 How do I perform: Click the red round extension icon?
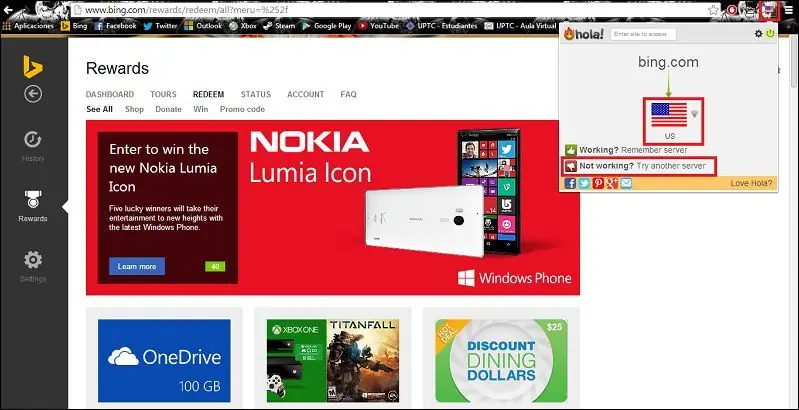pos(732,10)
